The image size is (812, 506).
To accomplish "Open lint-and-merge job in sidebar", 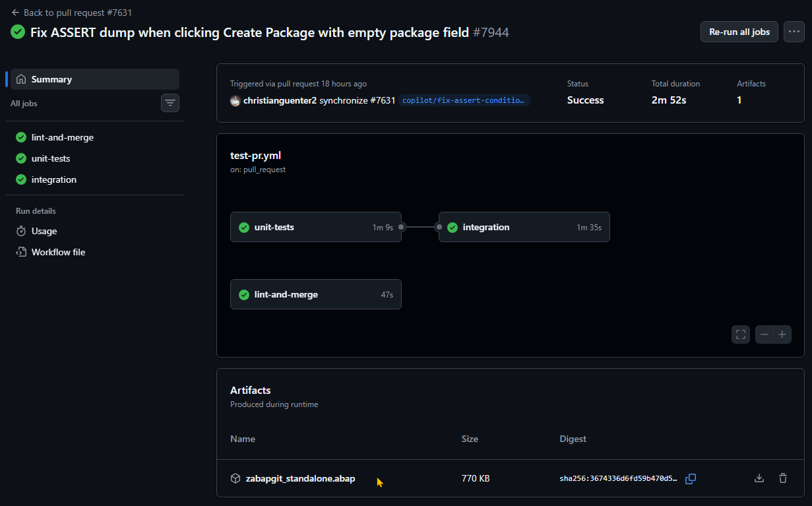I will [x=95, y=137].
